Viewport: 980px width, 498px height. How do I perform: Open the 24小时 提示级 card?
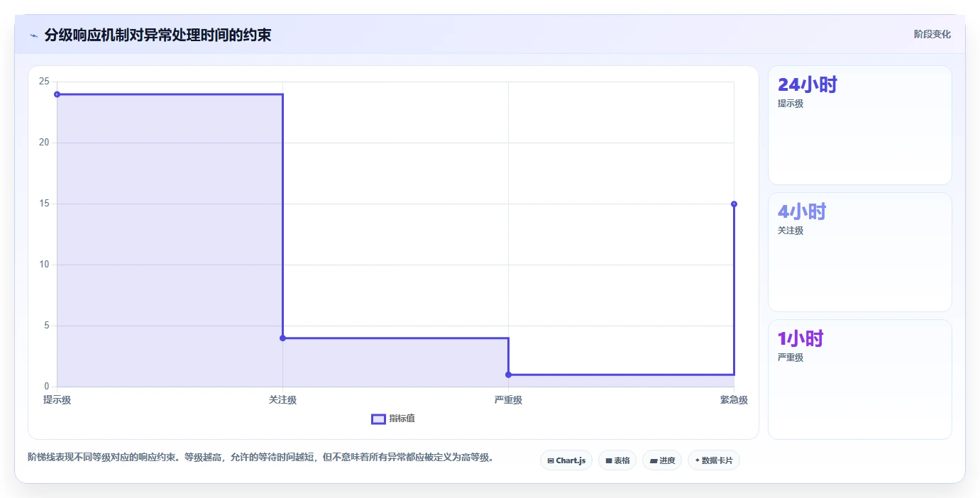tap(860, 126)
